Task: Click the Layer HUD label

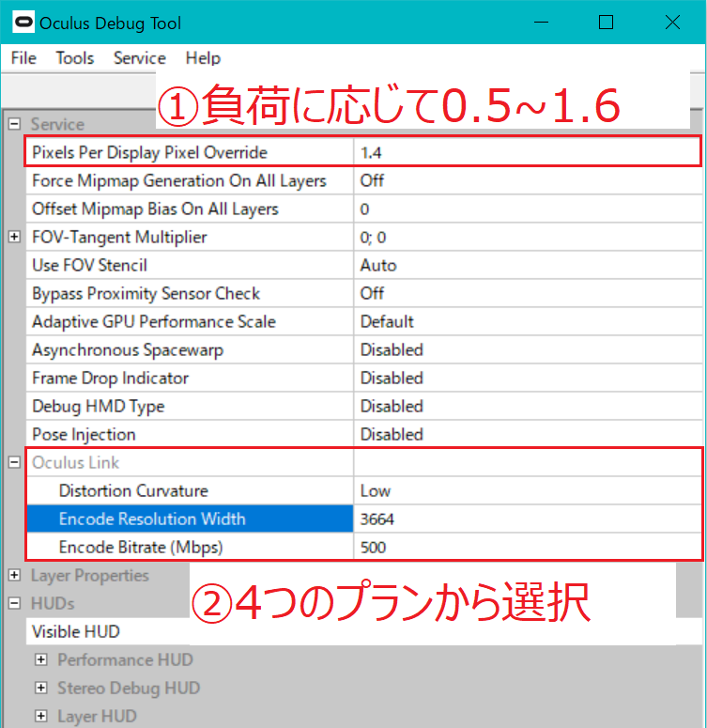Action: [97, 717]
